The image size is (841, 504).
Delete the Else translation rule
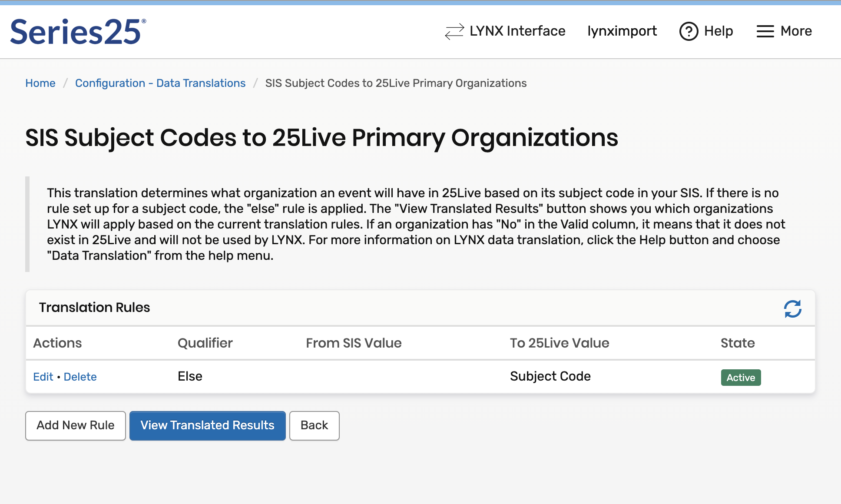(x=80, y=377)
